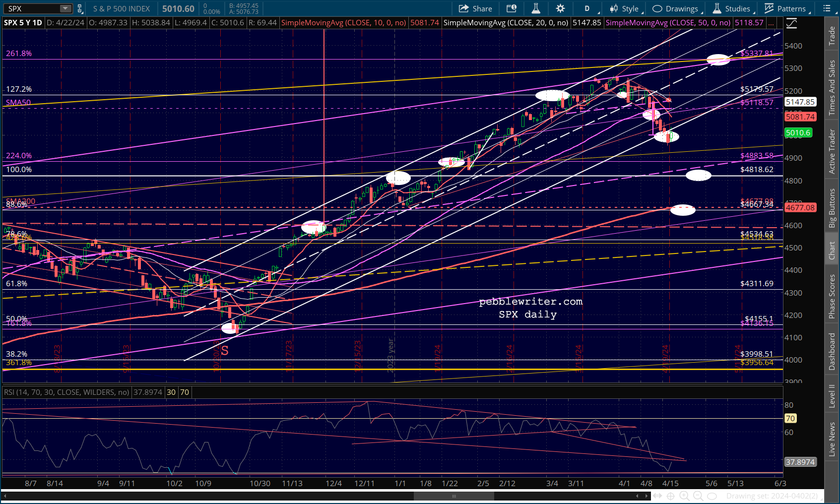Click the price axis scale curve icon
This screenshot has width=840, height=504.
(791, 23)
